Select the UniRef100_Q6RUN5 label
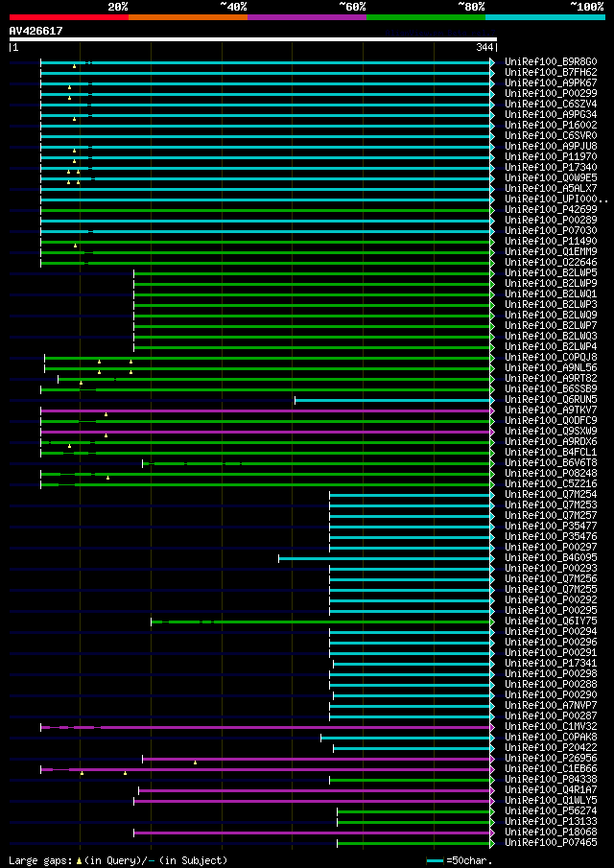The height and width of the screenshot is (868, 614). pos(551,400)
